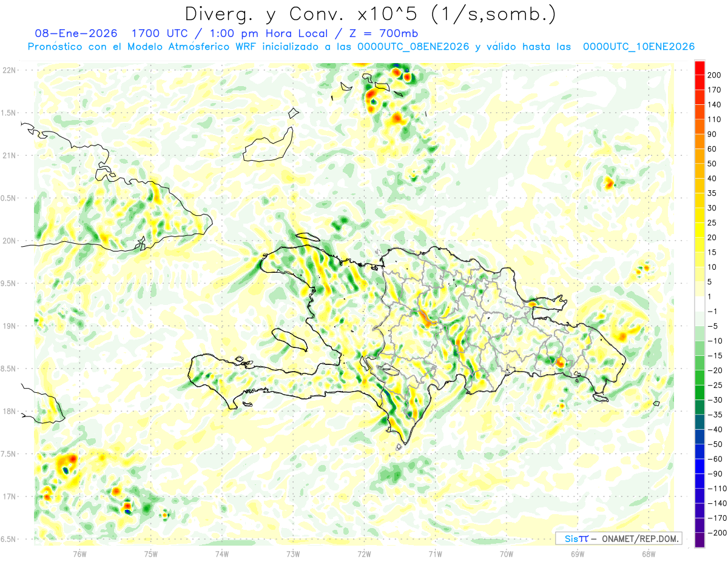Click the '19N' latitude label
Viewport: 728px width, 562px height.
8,326
